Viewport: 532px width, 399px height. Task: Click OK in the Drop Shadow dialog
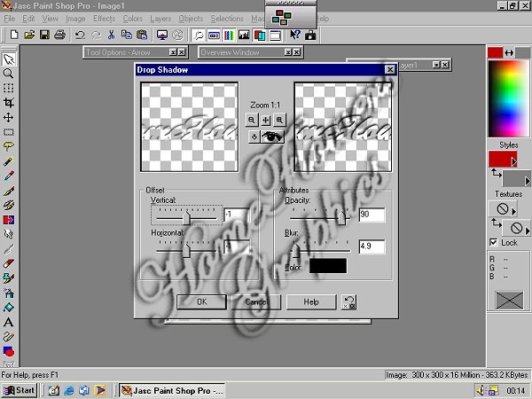tap(201, 301)
